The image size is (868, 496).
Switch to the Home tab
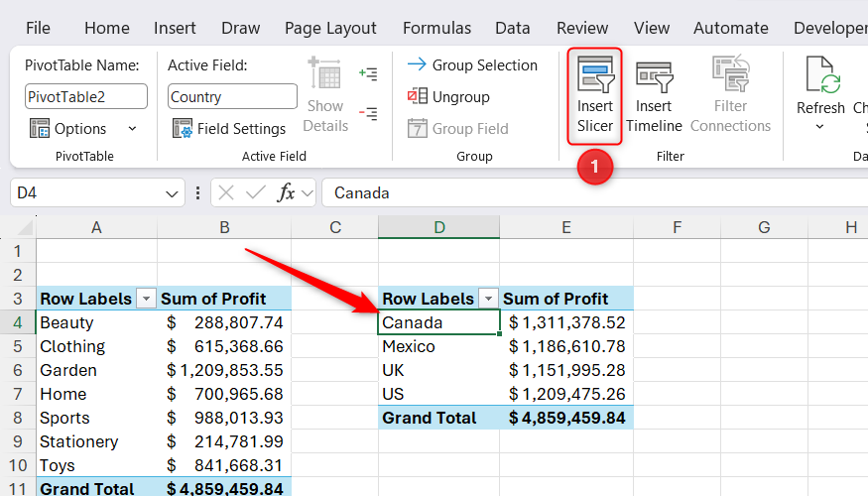(x=107, y=28)
